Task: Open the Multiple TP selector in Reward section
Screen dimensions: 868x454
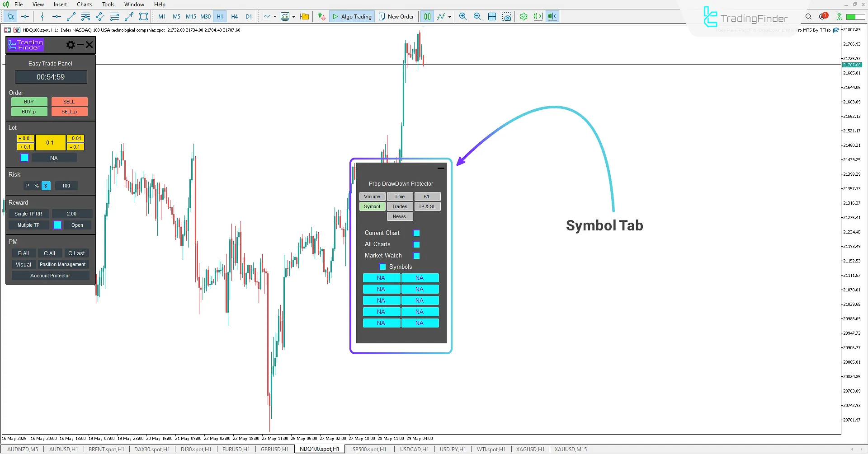Action: click(28, 225)
